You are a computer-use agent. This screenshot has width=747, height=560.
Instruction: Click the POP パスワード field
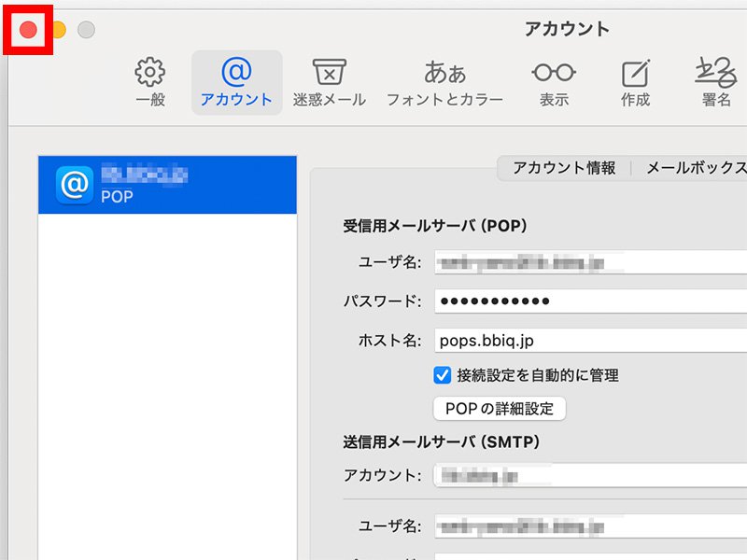tap(591, 301)
